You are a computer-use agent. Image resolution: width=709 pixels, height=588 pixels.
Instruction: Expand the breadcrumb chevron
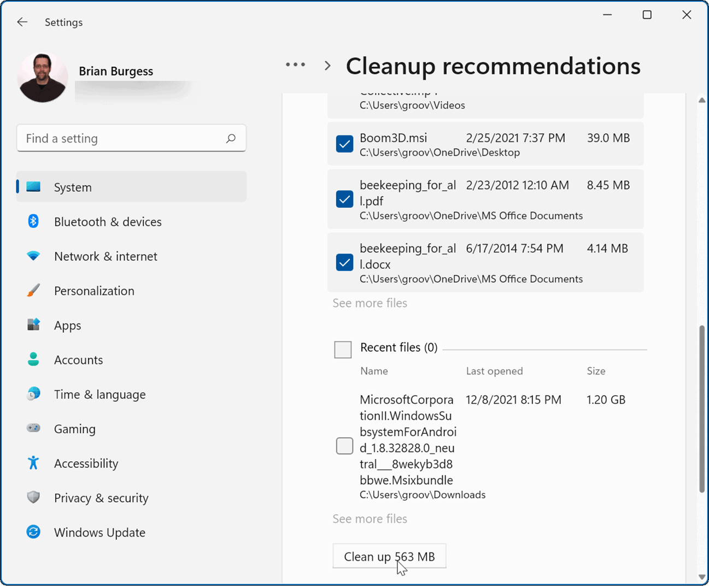tap(326, 64)
